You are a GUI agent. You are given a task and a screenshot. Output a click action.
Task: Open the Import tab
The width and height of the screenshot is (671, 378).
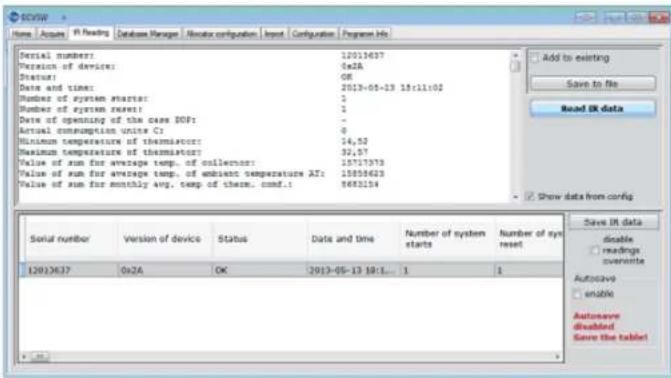tap(274, 34)
